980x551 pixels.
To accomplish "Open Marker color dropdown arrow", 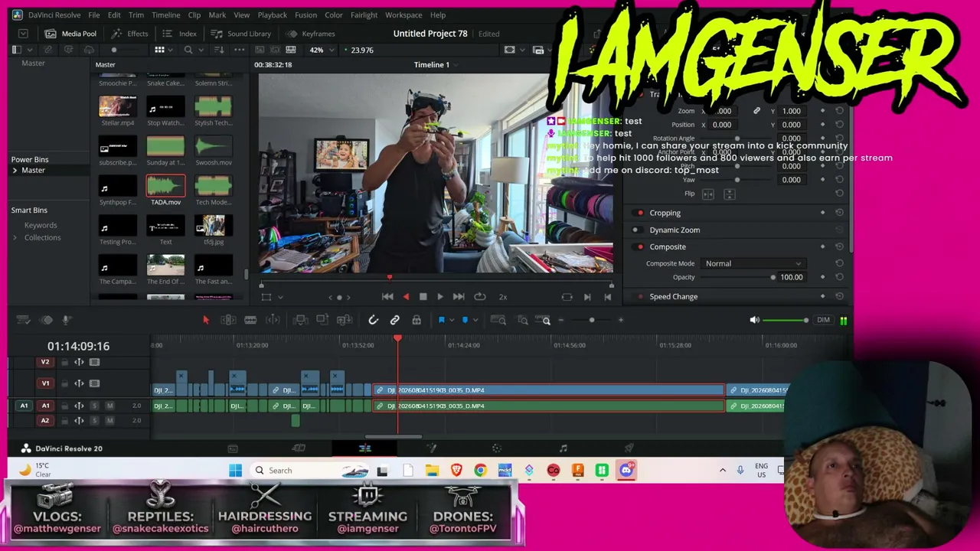I will point(475,321).
